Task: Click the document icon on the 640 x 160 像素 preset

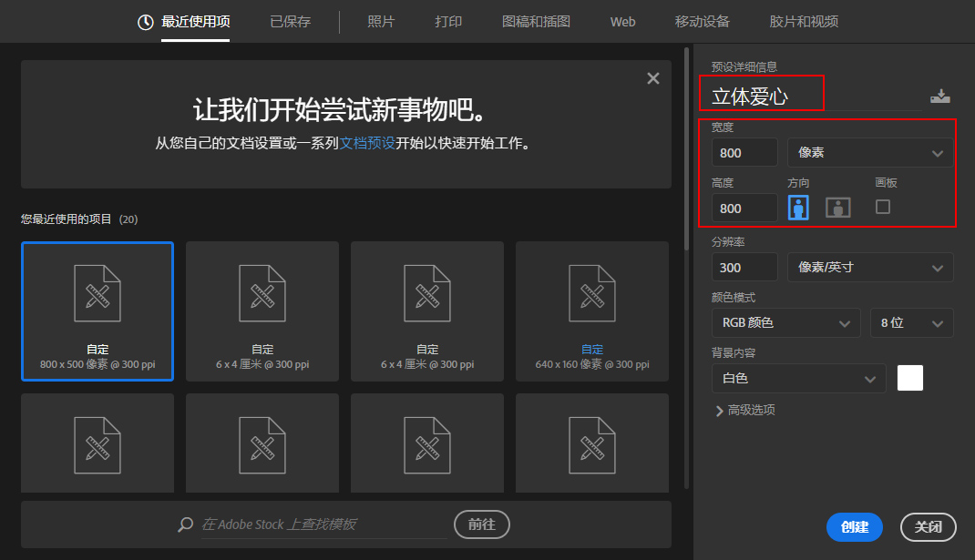Action: [591, 293]
